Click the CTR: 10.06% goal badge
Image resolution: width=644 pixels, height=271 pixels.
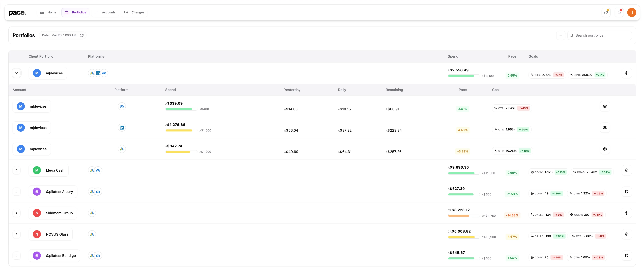click(x=512, y=151)
